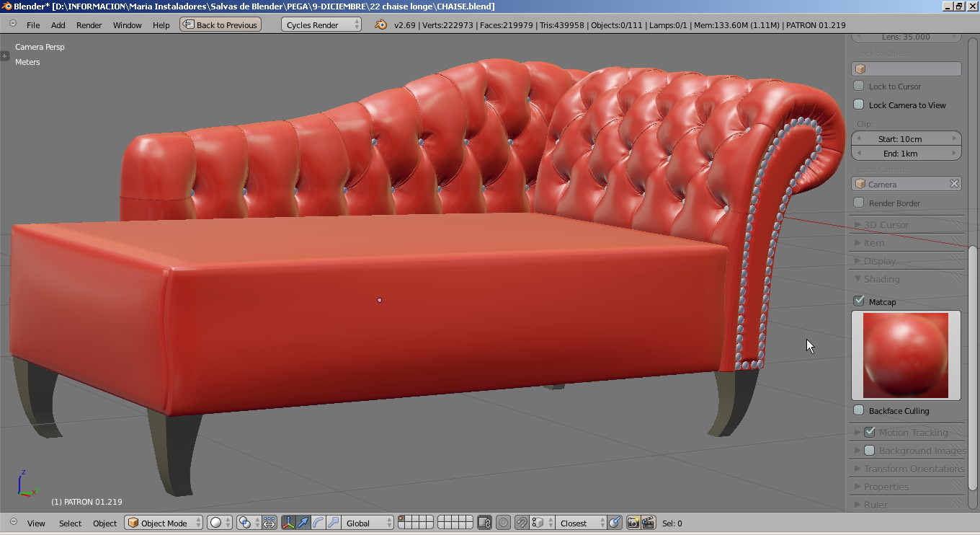Image resolution: width=980 pixels, height=535 pixels.
Task: Click the Lens: 35.000 field
Action: click(x=906, y=36)
